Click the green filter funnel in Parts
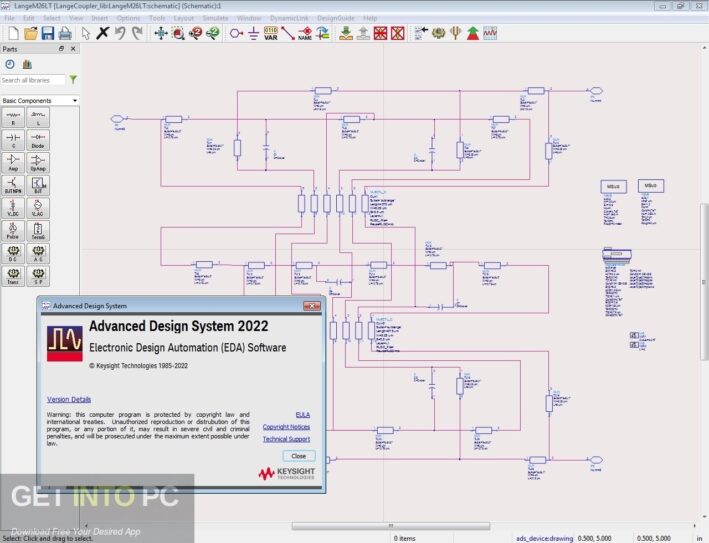Image resolution: width=709 pixels, height=543 pixels. (73, 80)
